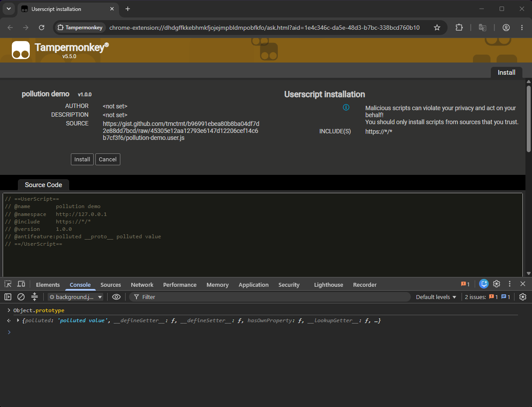Close the Userscript installation browser tab
This screenshot has height=407, width=532.
(x=112, y=9)
